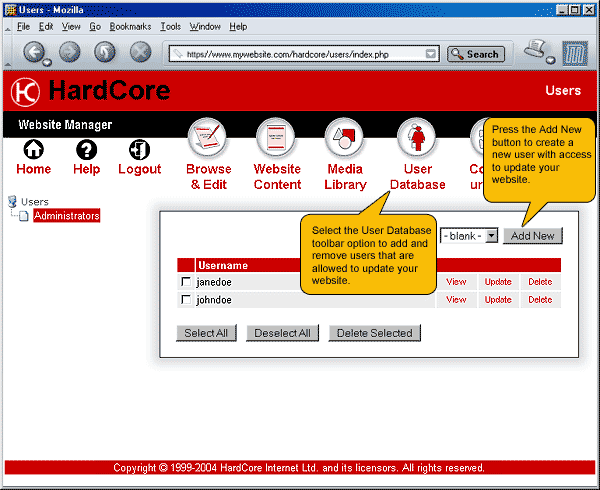
Task: Expand the URL history dropdown arrow
Action: (x=431, y=54)
